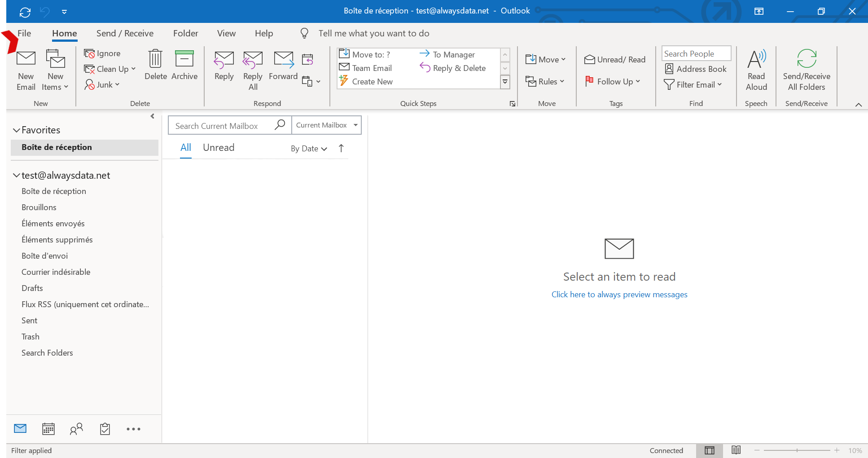Viewport: 868px width, 458px height.
Task: Open the New Items menu
Action: click(55, 70)
